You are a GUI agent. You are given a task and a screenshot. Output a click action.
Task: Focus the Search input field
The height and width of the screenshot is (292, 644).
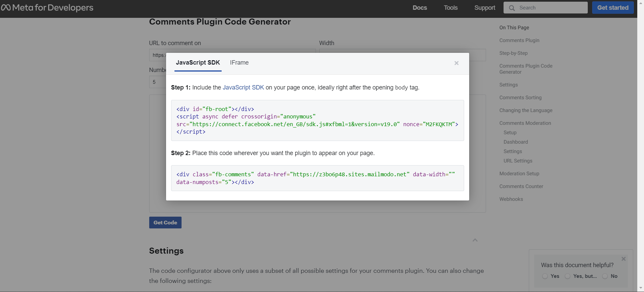pyautogui.click(x=546, y=8)
